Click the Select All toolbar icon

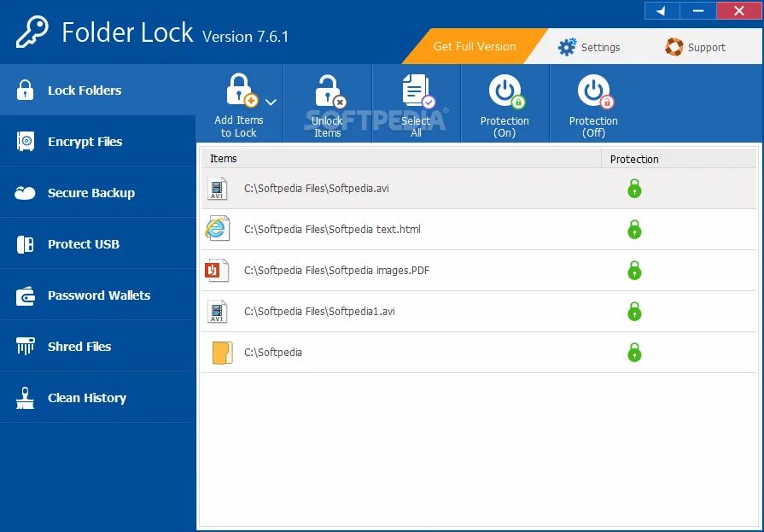[418, 91]
